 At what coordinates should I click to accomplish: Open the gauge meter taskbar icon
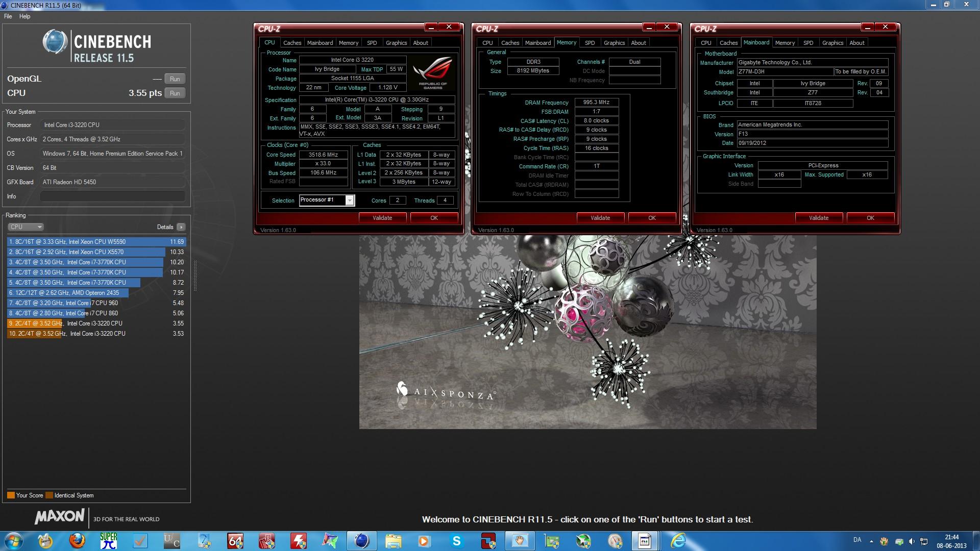(x=615, y=541)
